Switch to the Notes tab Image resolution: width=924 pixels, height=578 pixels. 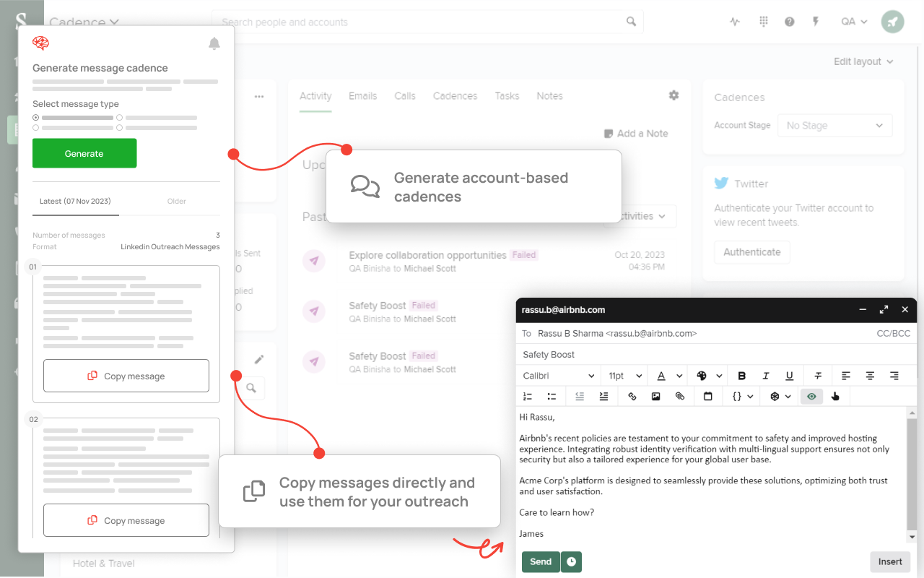549,96
